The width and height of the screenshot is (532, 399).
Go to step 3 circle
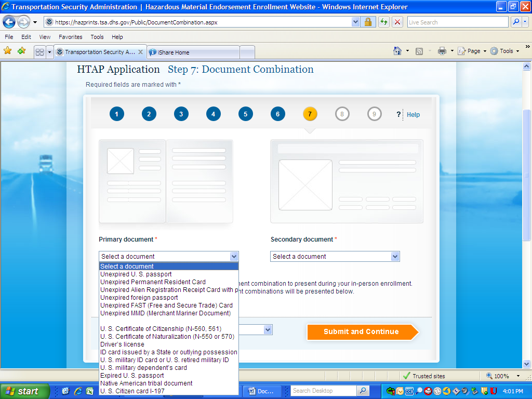181,114
